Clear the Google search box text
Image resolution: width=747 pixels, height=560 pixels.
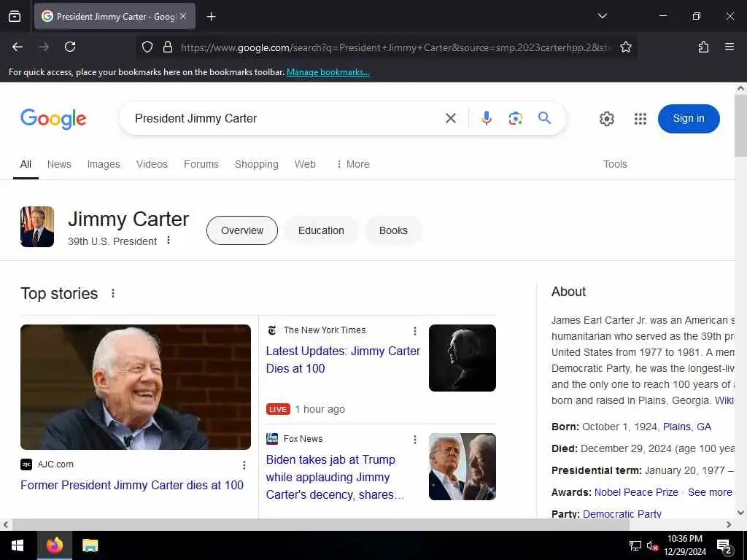[x=451, y=118]
